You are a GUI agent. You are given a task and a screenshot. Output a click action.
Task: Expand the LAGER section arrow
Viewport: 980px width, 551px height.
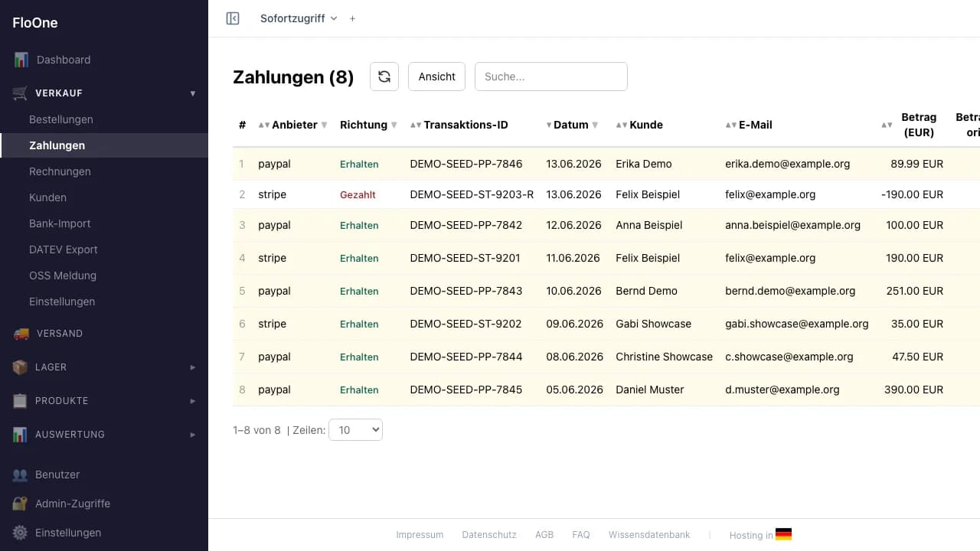(x=193, y=367)
